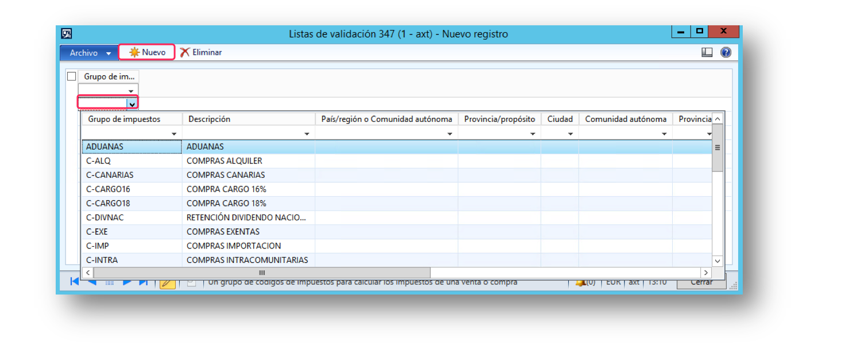Click the application icon in the title bar
The width and height of the screenshot is (868, 348).
[67, 34]
